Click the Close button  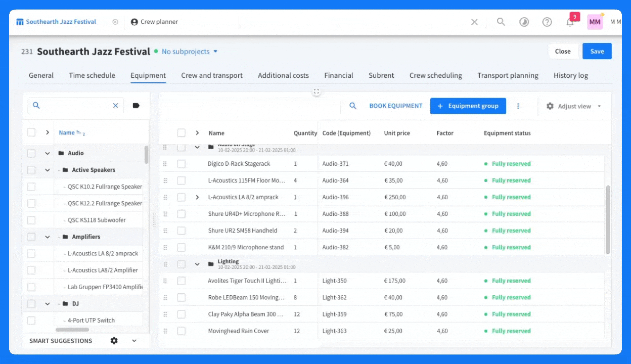[x=563, y=51]
